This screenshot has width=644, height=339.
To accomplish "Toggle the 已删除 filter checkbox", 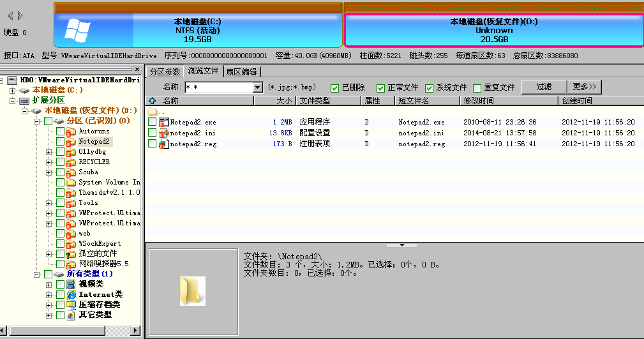I will tap(334, 87).
